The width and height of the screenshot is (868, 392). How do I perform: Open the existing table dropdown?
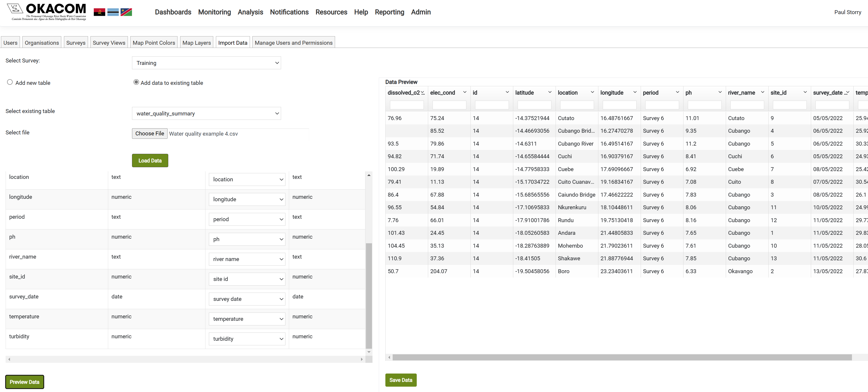coord(206,113)
